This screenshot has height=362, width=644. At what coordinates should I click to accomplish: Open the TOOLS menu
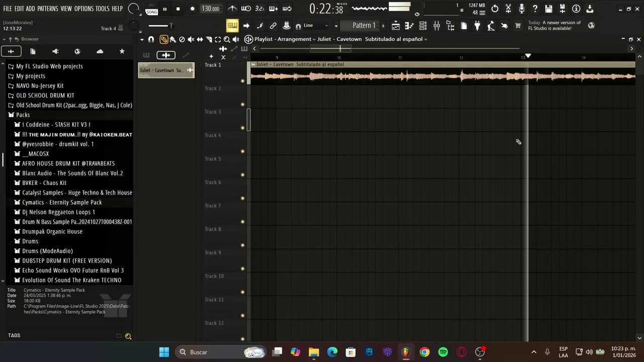click(103, 9)
